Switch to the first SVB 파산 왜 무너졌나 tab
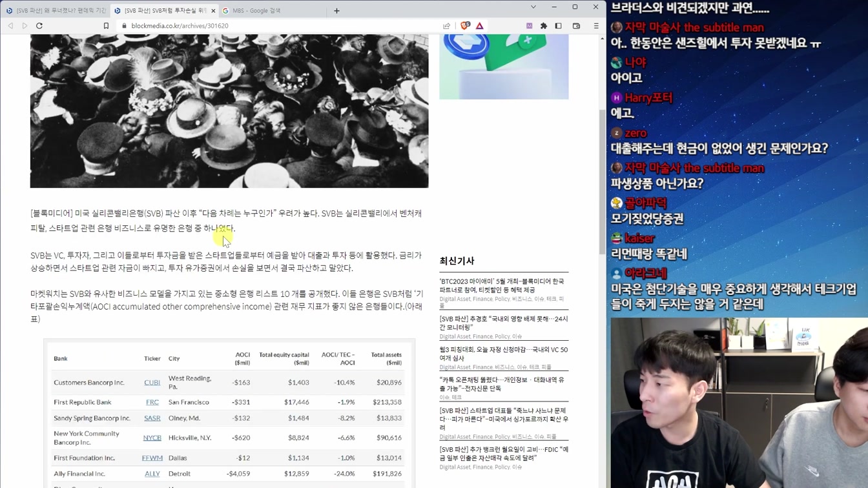The image size is (868, 488). point(56,10)
